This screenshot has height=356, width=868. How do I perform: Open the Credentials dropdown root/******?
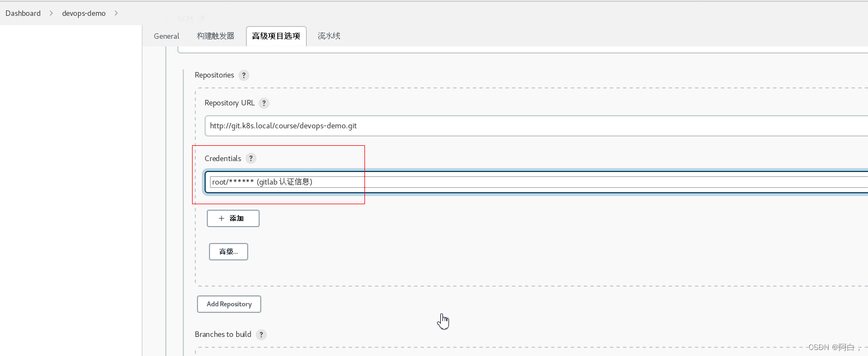pos(536,182)
